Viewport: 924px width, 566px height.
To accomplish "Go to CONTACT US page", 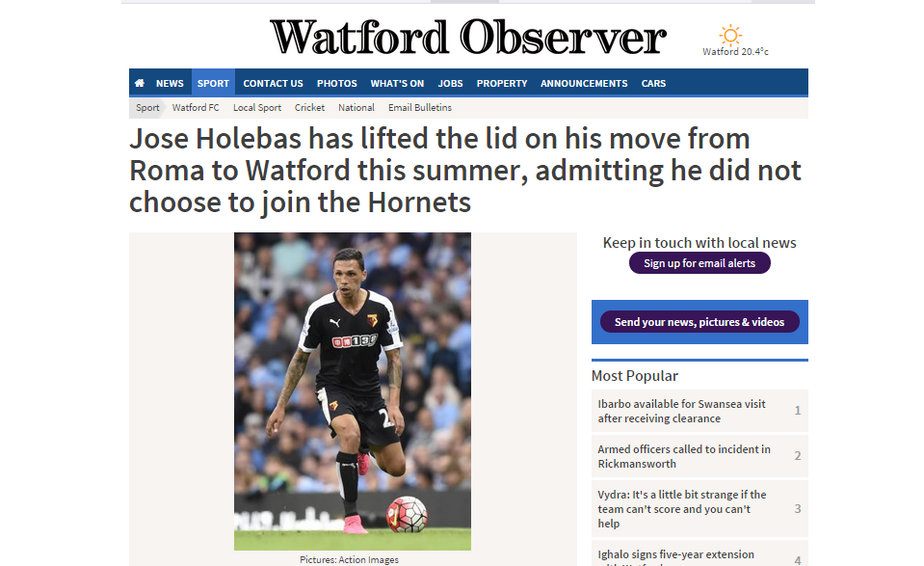I will pos(273,83).
